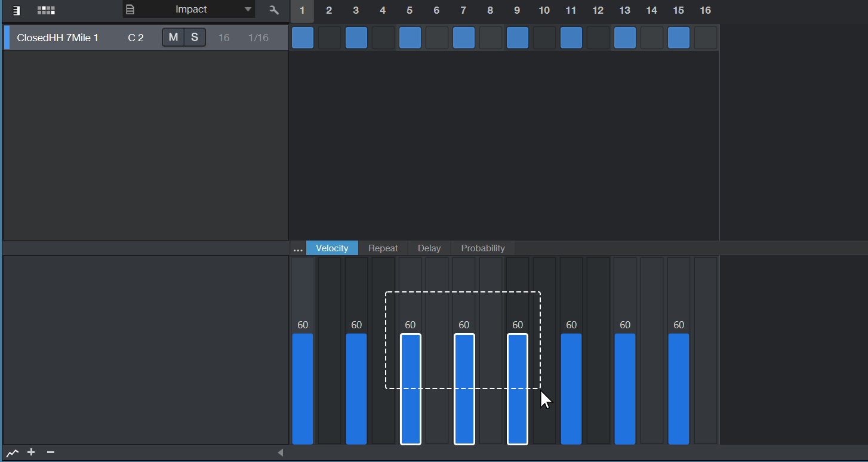Click the step 13 velocity bar

pos(625,389)
